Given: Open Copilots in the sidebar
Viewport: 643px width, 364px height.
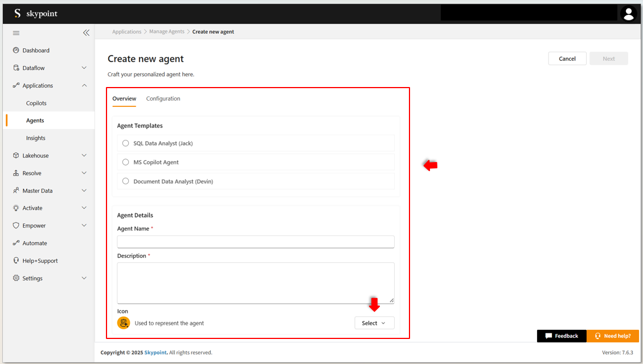Looking at the screenshot, I should [x=36, y=104].
